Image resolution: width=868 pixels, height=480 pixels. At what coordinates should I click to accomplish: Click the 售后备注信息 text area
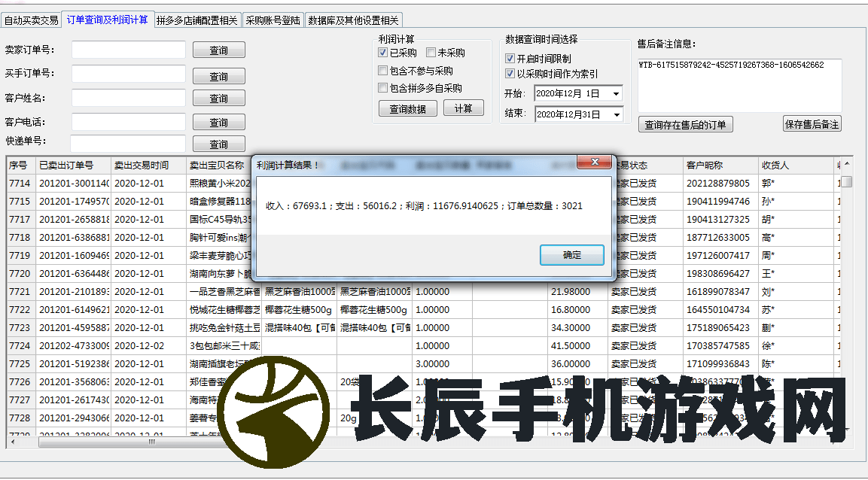(x=739, y=85)
